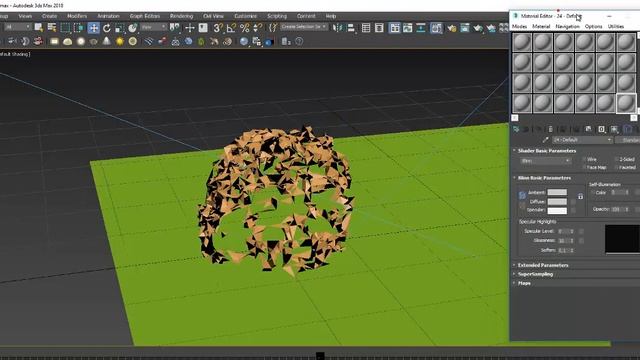Image resolution: width=640 pixels, height=360 pixels.
Task: Open the Scene Explorer toggle icon
Action: point(366,28)
